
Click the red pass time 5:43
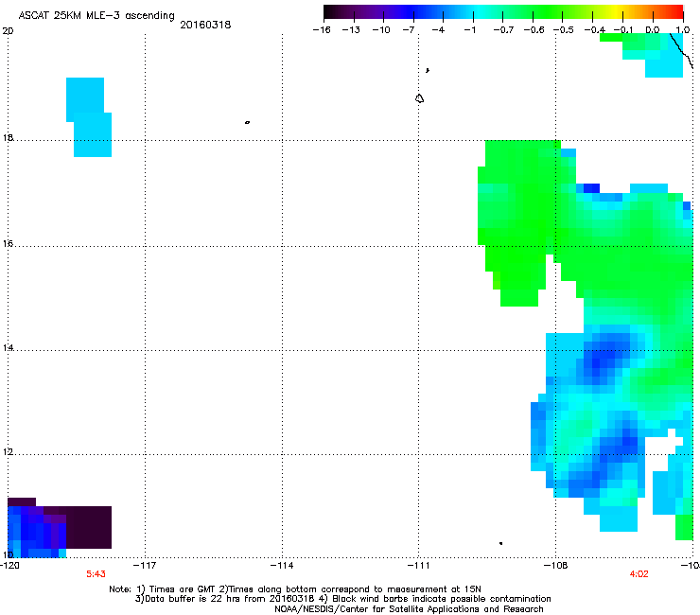coord(96,574)
